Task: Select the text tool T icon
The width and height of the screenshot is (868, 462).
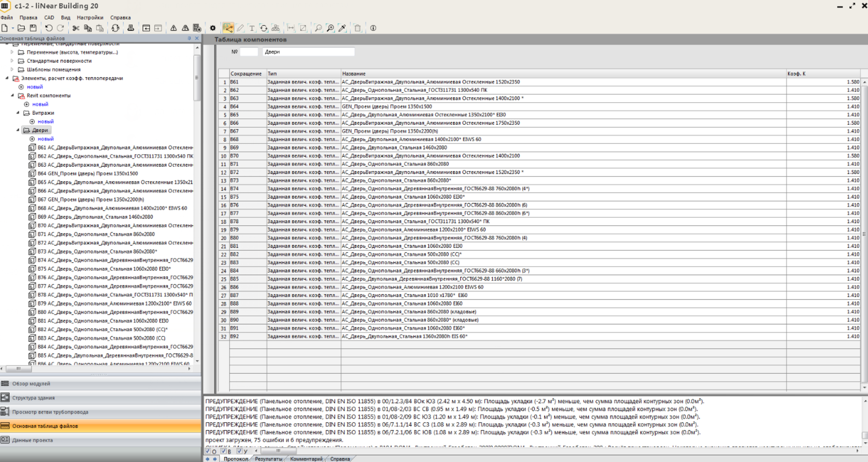Action: click(x=252, y=28)
